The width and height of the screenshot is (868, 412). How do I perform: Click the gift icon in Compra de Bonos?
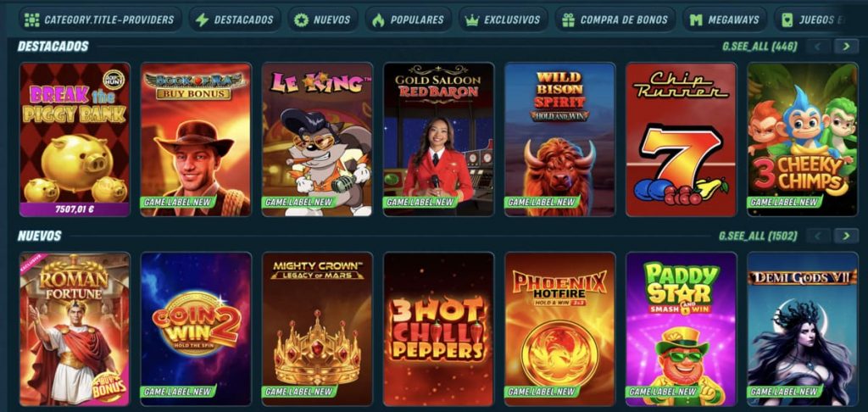tap(568, 20)
